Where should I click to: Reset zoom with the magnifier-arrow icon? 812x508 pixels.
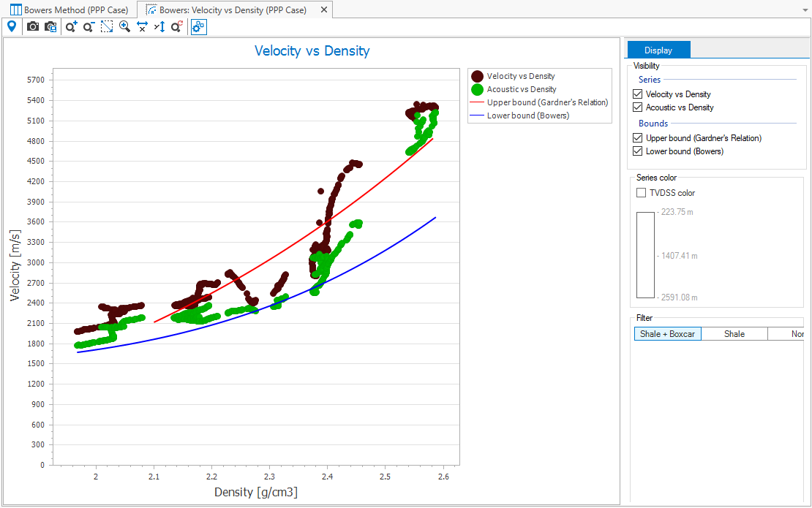[177, 27]
